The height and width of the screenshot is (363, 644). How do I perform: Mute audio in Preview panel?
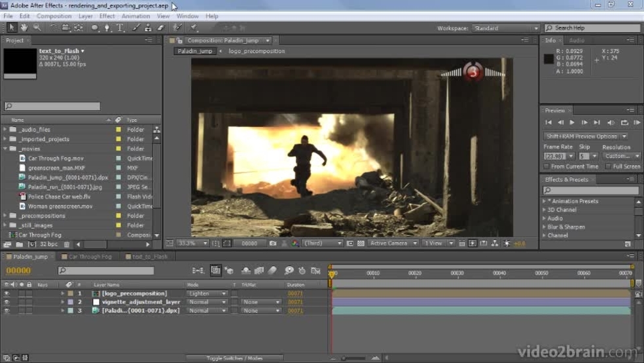[611, 123]
